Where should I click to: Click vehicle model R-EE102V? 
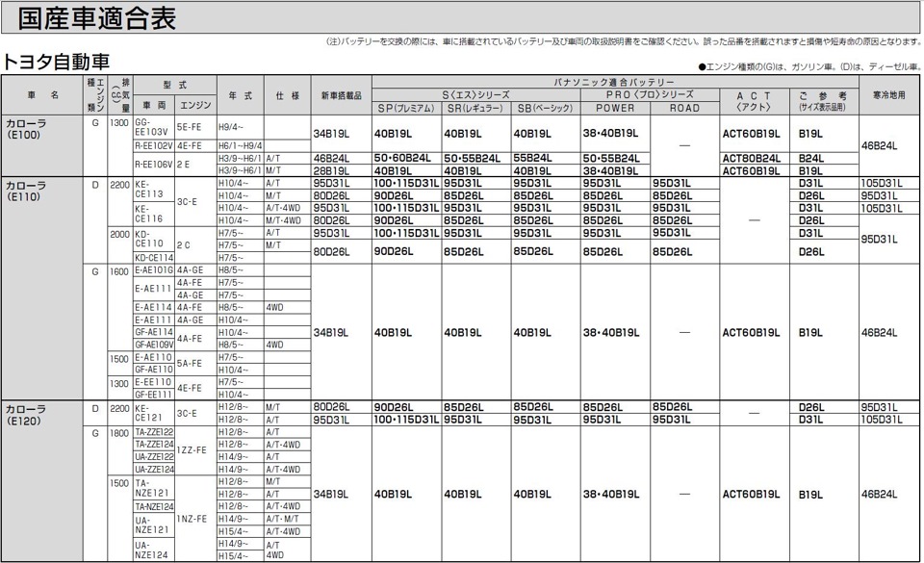[154, 146]
